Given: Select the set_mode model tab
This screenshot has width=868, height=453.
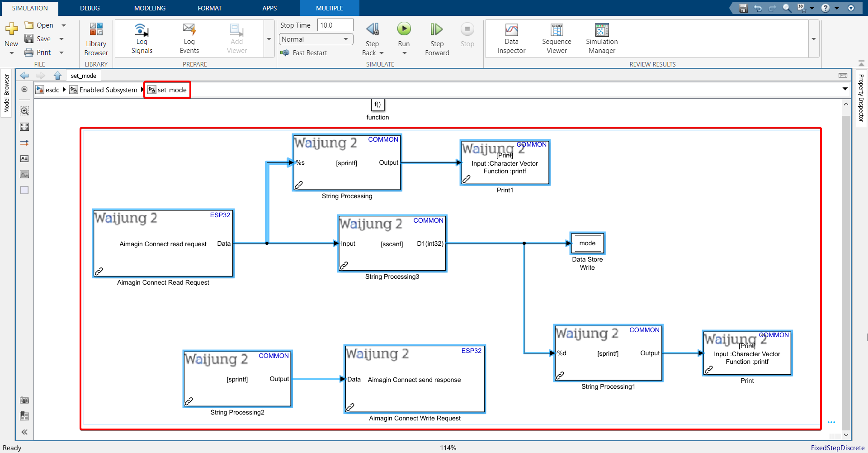Looking at the screenshot, I should point(83,76).
